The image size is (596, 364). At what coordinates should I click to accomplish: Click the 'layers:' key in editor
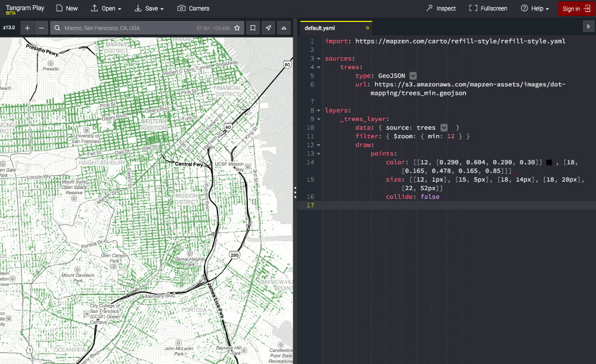coord(339,110)
